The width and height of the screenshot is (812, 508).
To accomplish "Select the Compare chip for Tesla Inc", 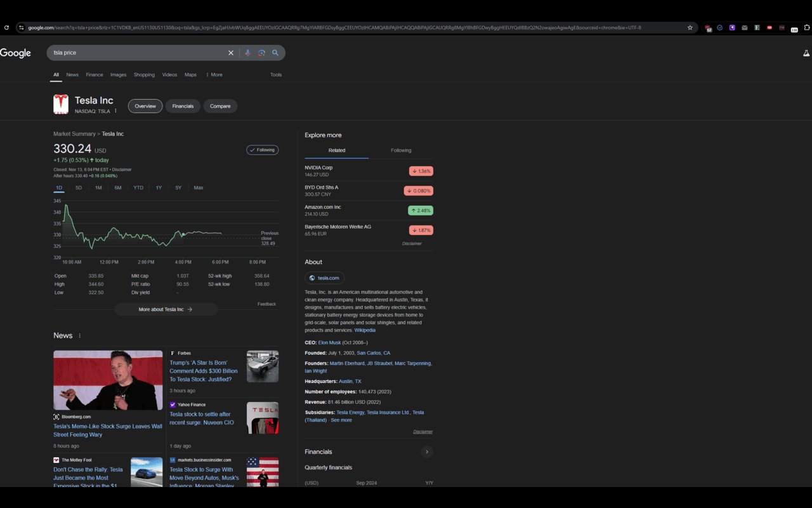I will click(220, 106).
